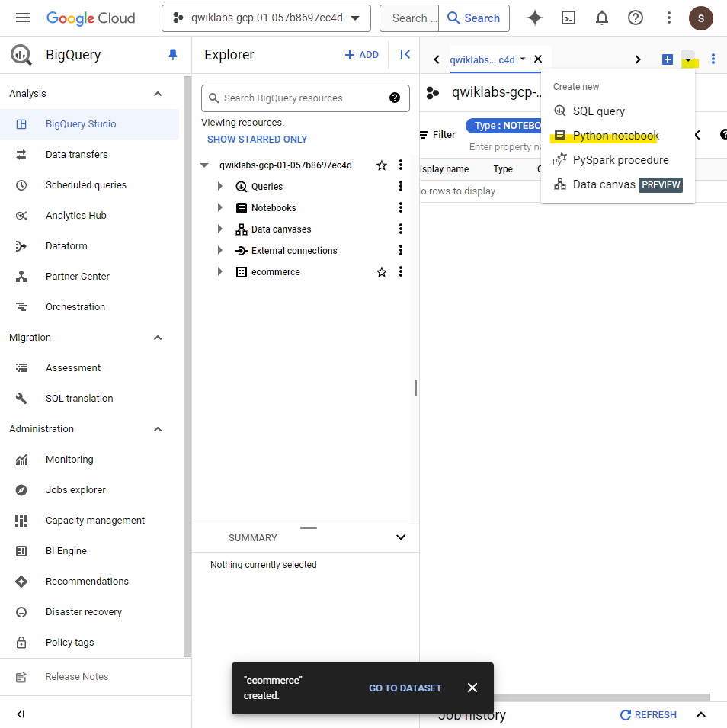Open Dataform in sidebar
The height and width of the screenshot is (728, 727).
pos(90,246)
